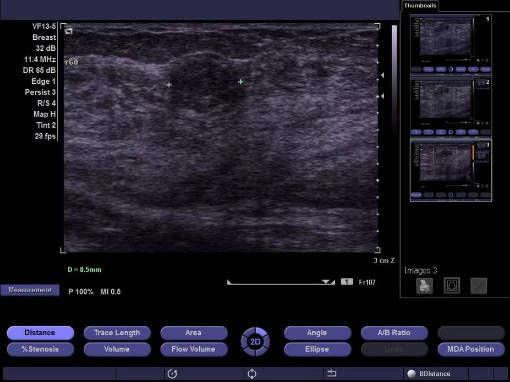The width and height of the screenshot is (510, 382).
Task: Choose the Angle measurement tool
Action: click(317, 332)
